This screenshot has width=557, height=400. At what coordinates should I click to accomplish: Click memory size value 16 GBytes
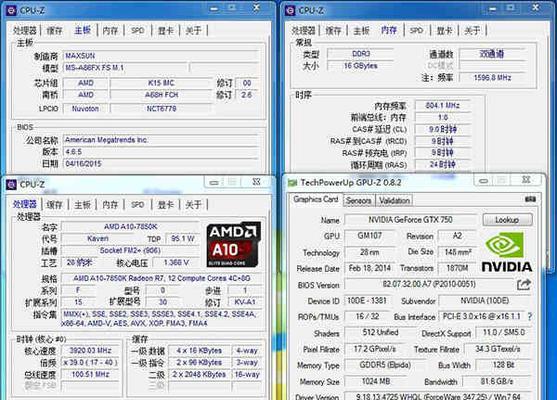coord(361,66)
